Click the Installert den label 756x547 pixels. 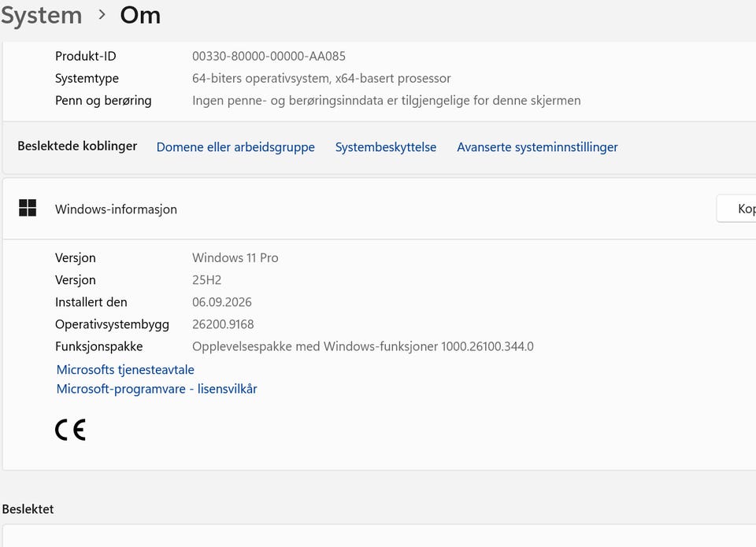(x=91, y=302)
